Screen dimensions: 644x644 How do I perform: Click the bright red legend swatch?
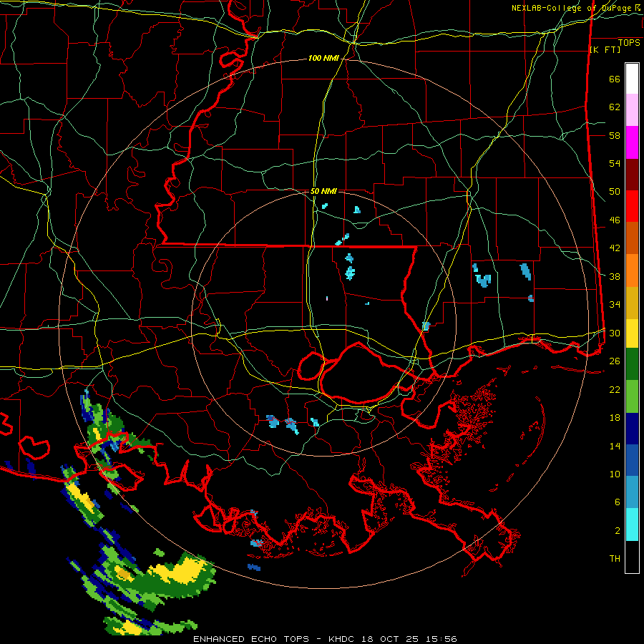(632, 206)
